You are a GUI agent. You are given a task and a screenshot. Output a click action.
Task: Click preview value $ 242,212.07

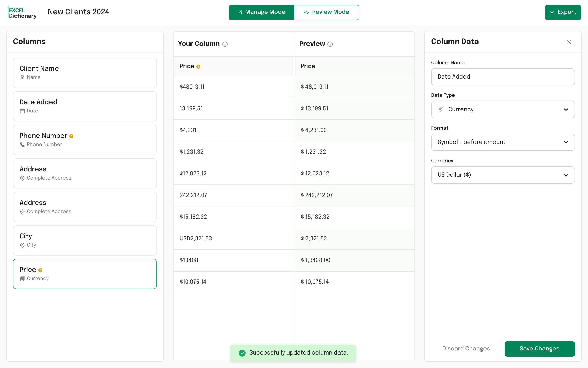tap(317, 195)
